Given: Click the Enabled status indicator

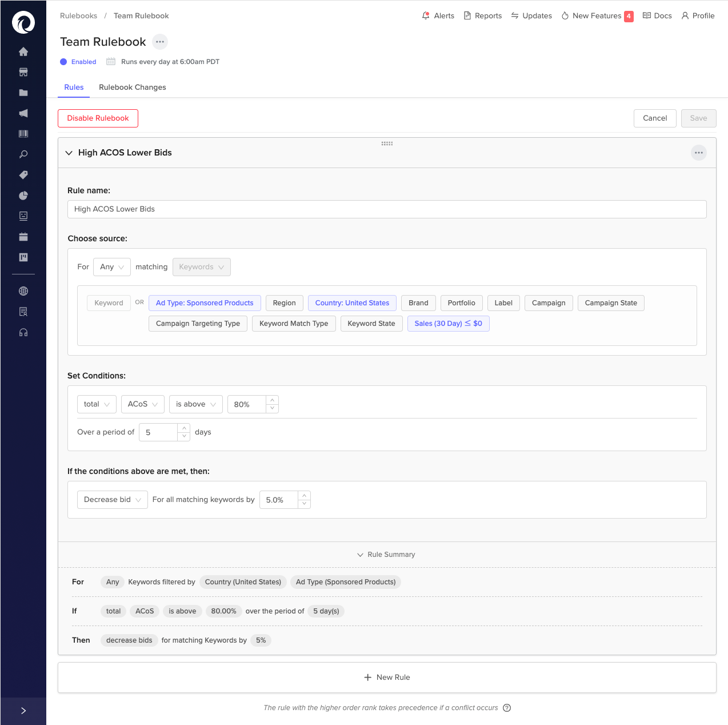Looking at the screenshot, I should [x=78, y=62].
